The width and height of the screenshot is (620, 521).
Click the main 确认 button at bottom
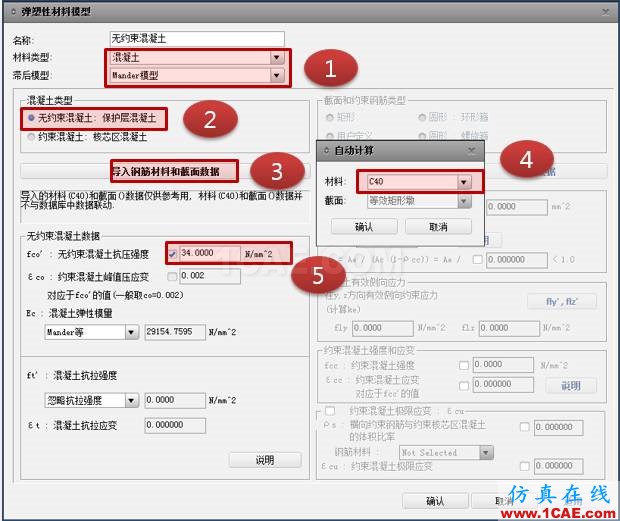[x=435, y=501]
